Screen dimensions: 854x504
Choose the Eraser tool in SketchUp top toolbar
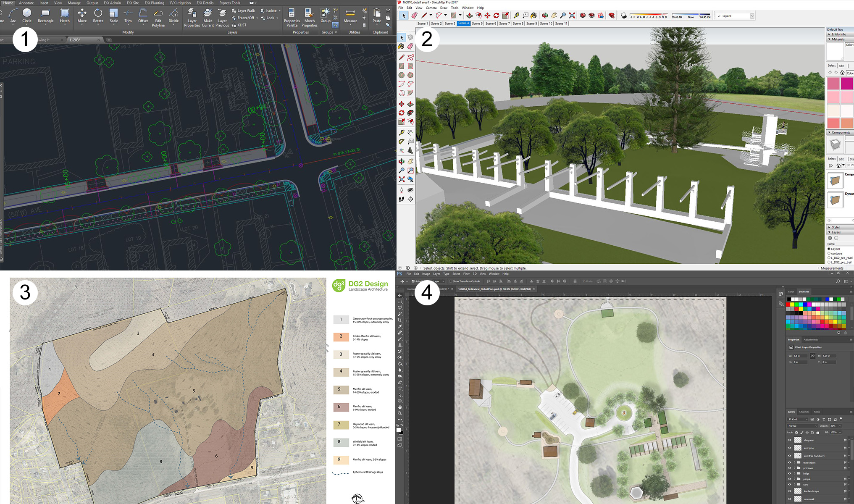(x=414, y=16)
